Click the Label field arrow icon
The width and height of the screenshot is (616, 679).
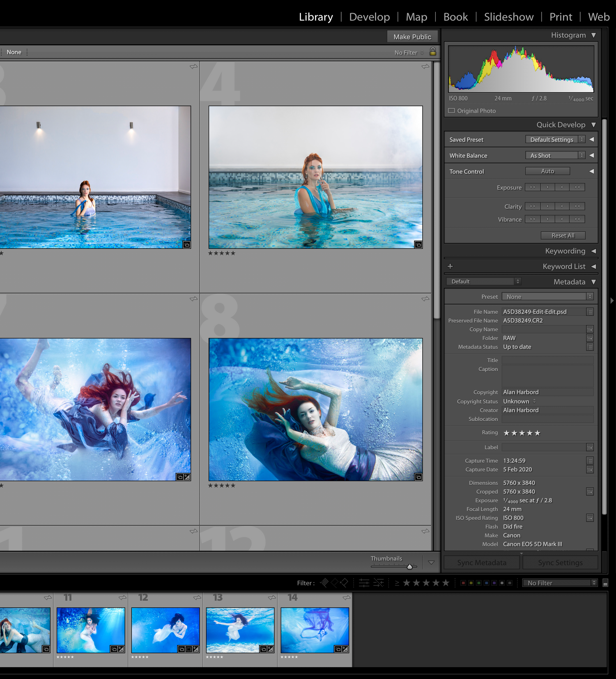[x=590, y=447]
